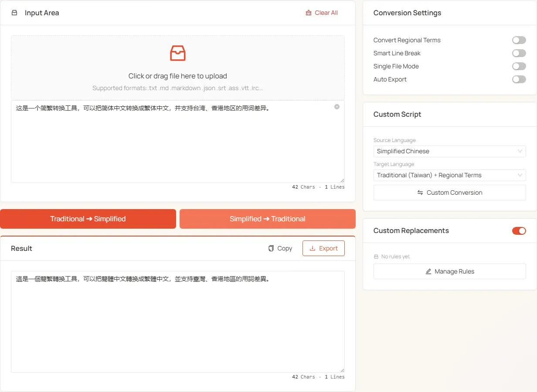Click the Input Area heading text

click(x=42, y=13)
